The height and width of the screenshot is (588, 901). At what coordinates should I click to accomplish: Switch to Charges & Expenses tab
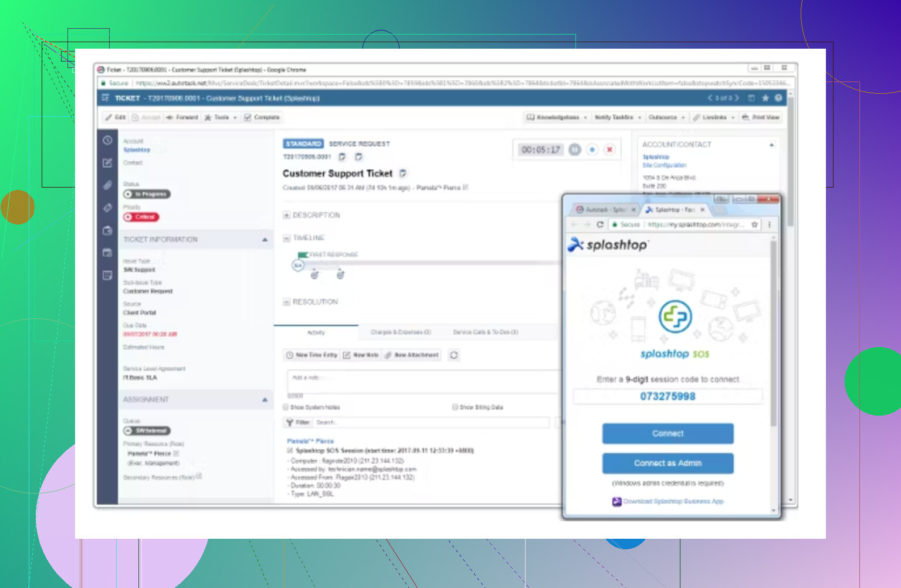click(x=401, y=332)
